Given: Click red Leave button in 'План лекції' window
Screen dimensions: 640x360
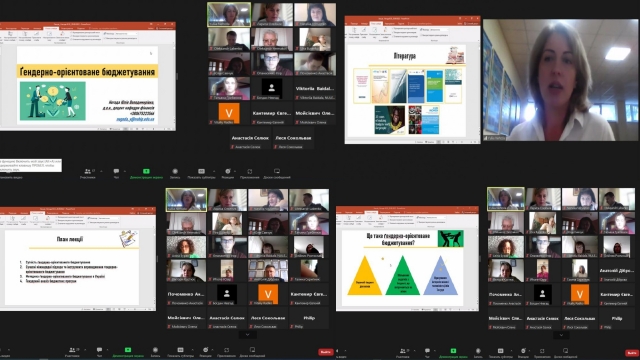Looking at the screenshot, I should [x=325, y=352].
